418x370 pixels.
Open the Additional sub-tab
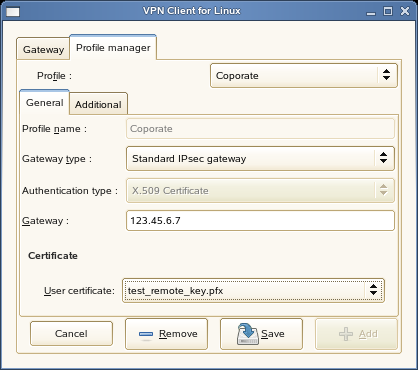tap(98, 104)
